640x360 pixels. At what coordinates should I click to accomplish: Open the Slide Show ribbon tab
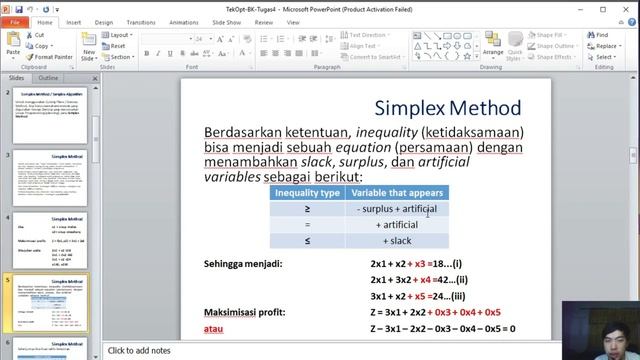coord(227,22)
